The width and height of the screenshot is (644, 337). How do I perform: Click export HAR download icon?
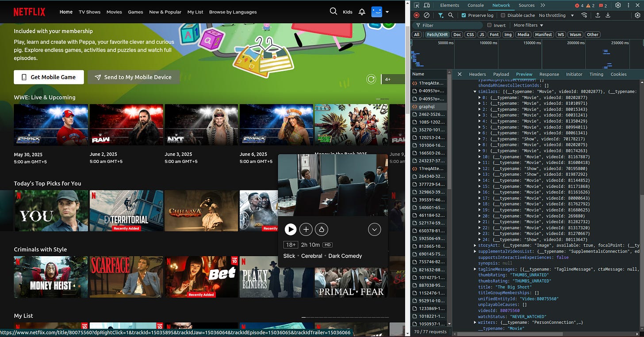[x=608, y=15]
